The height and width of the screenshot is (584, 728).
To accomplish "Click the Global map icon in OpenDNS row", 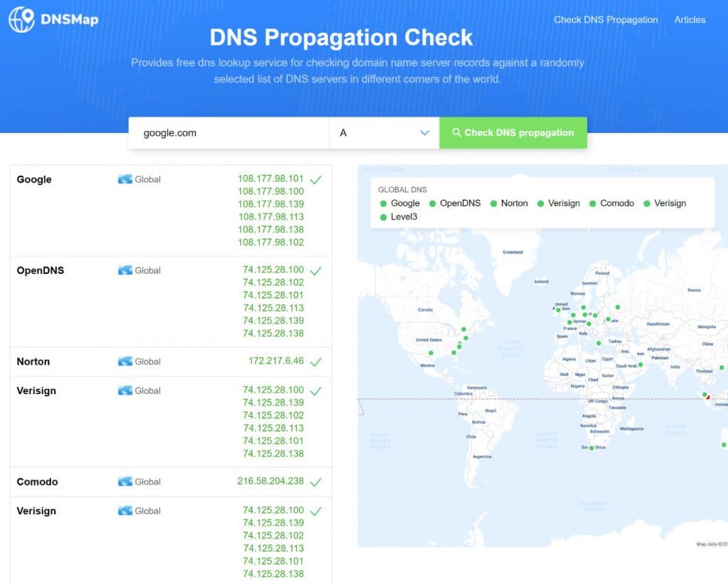I will click(125, 270).
